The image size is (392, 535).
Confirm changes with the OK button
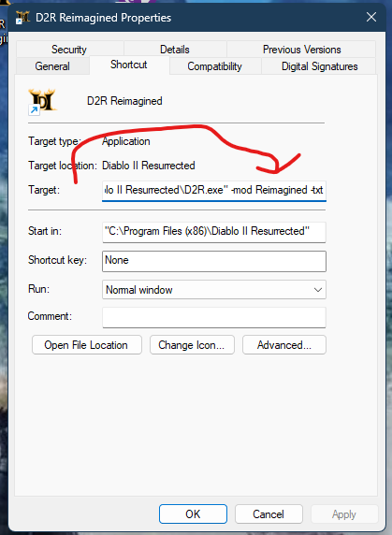click(x=193, y=513)
